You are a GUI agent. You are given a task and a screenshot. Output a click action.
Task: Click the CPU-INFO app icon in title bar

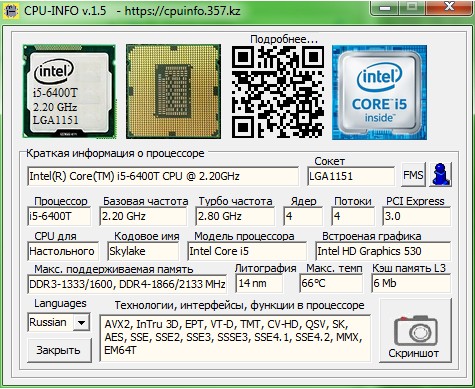11,11
